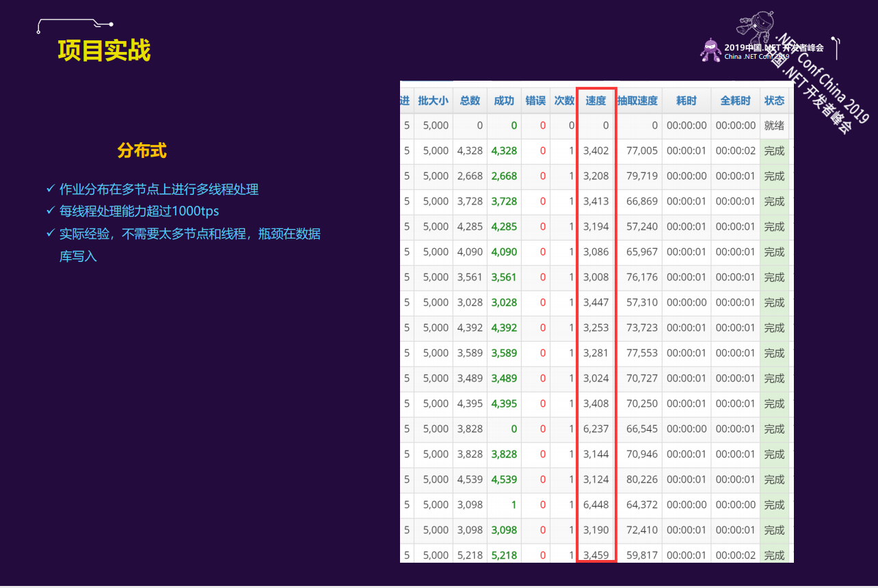Click speed value 3,008

click(x=596, y=278)
